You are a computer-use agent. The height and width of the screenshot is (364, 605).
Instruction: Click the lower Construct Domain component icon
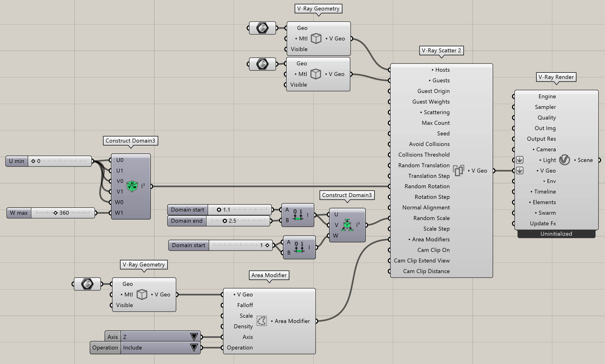pos(299,247)
